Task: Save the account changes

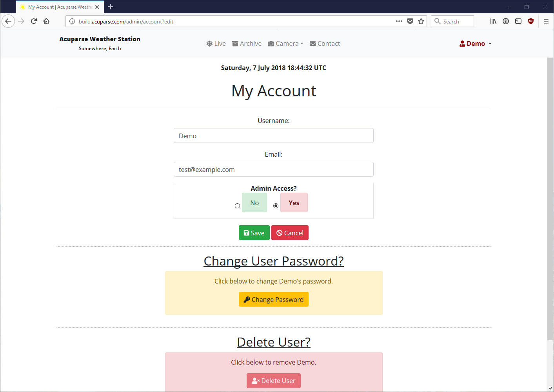Action: (x=254, y=233)
